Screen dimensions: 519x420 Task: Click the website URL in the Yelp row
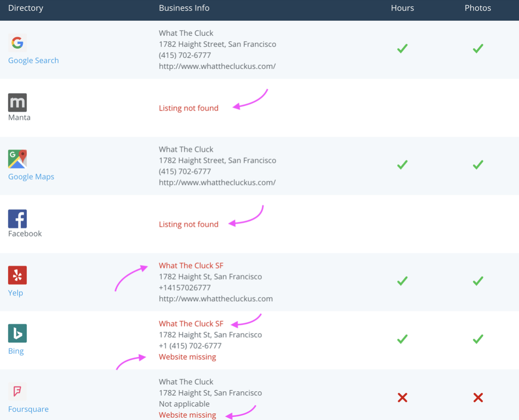point(216,299)
